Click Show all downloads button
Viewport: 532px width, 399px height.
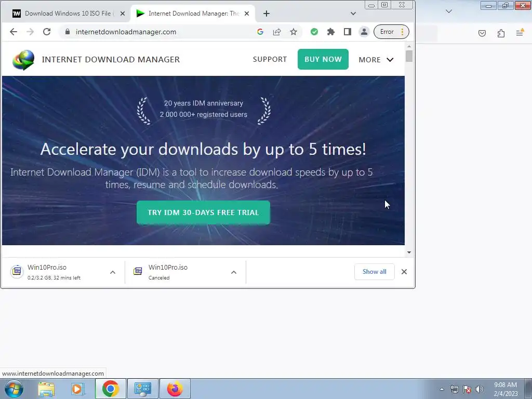(374, 272)
